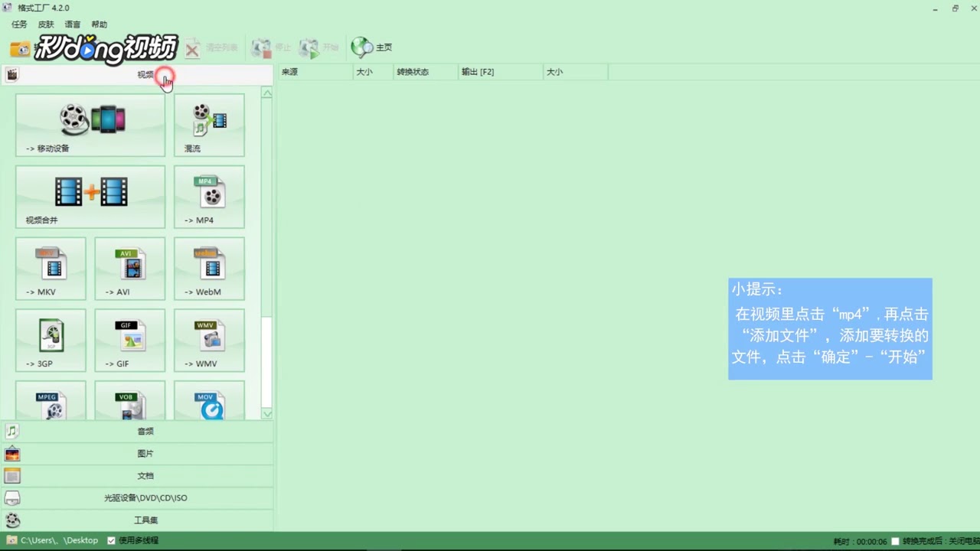Open the 帮助 help menu

[100, 24]
